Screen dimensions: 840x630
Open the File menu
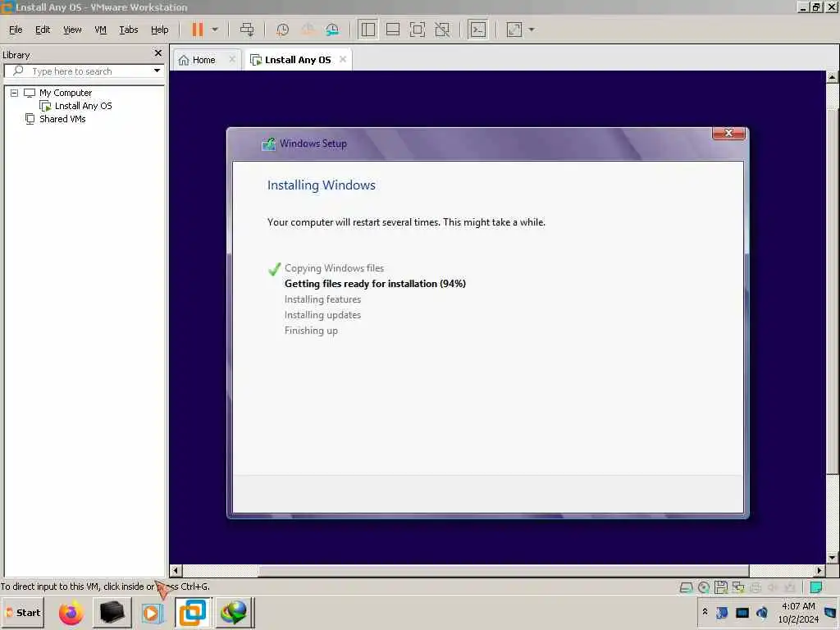[16, 30]
